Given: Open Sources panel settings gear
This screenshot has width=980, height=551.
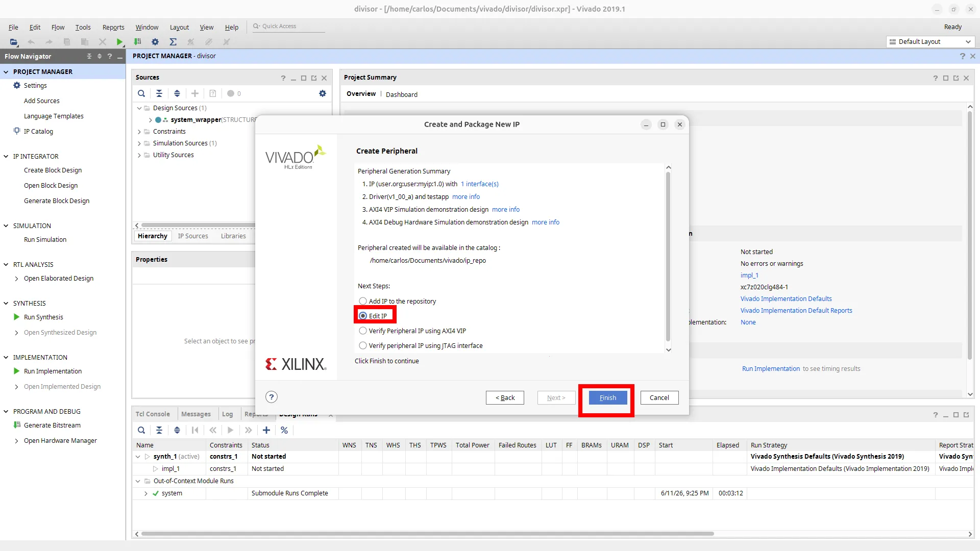Looking at the screenshot, I should [x=323, y=93].
